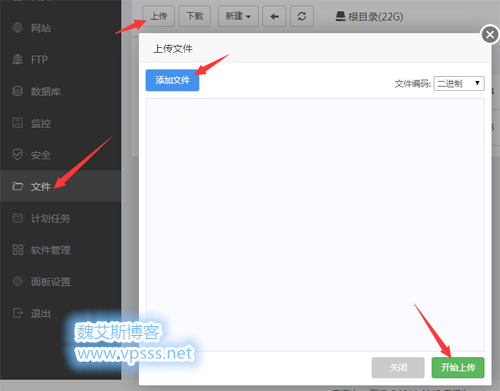The image size is (500, 391).
Task: Click the 监控 monitor icon
Action: click(x=17, y=123)
